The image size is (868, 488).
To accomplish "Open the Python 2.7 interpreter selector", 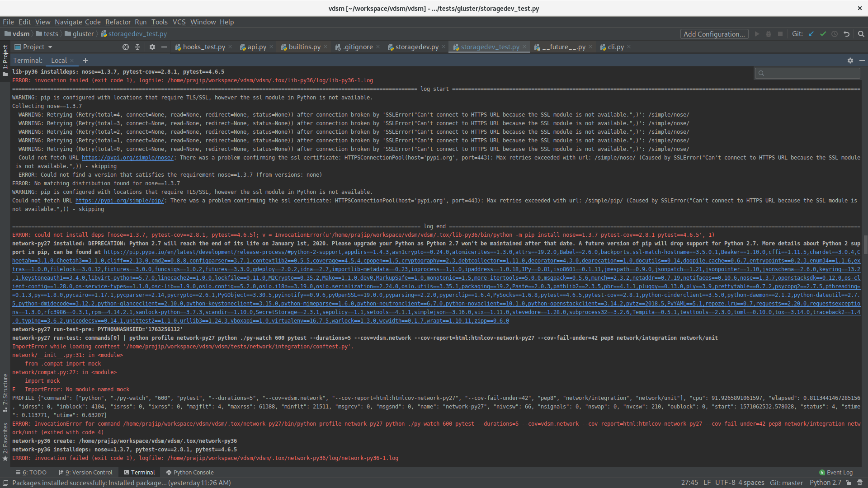I will coord(825,483).
